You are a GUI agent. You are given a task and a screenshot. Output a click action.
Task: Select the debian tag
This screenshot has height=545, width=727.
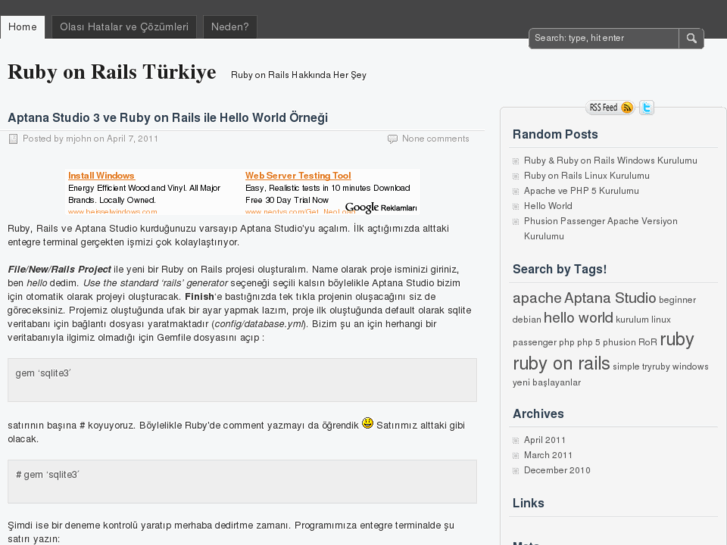(527, 320)
